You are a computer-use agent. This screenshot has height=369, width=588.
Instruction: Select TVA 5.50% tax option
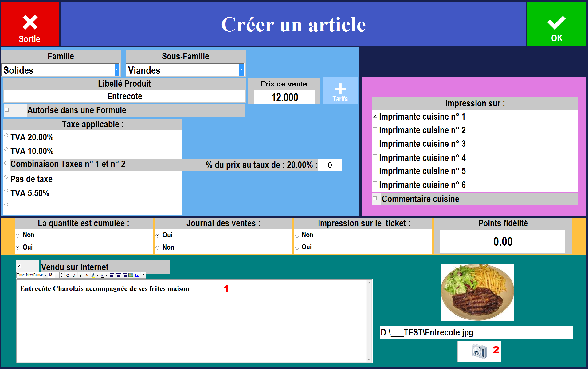[6, 191]
